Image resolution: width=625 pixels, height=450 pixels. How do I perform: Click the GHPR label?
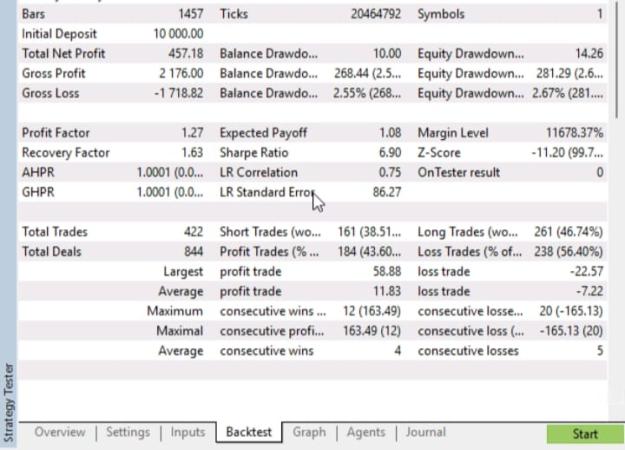(38, 192)
